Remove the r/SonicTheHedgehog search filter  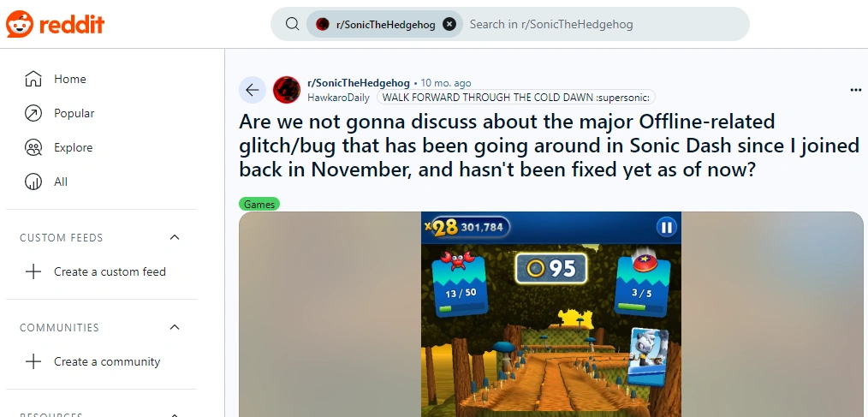tap(449, 24)
